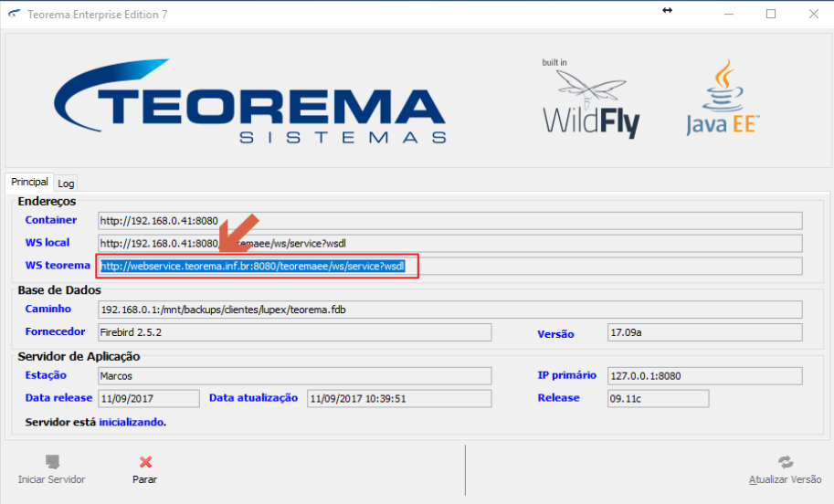
Task: Click the Servidor de Aplicação heading
Action: point(79,357)
